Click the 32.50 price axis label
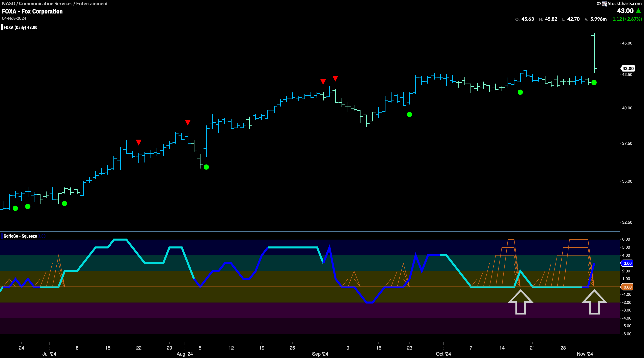This screenshot has width=644, height=358. 627,222
